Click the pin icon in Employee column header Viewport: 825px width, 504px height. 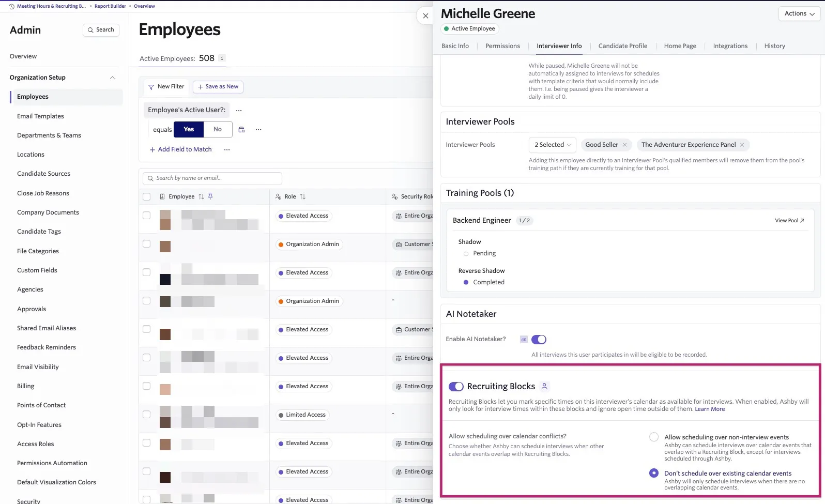tap(210, 196)
